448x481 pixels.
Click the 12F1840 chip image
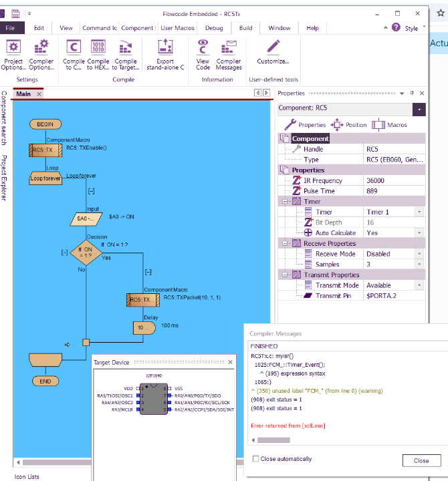click(x=154, y=399)
